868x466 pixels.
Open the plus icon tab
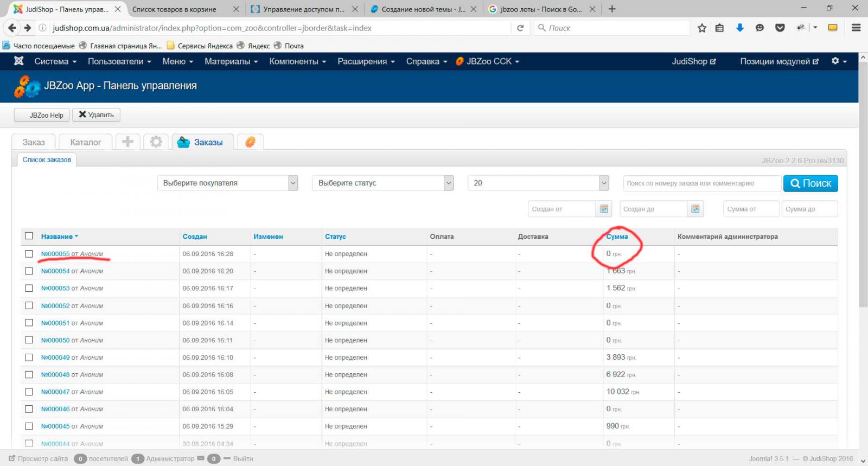point(128,142)
